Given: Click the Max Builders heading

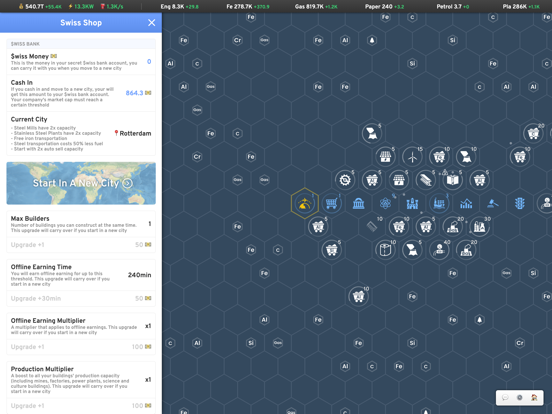Looking at the screenshot, I should pyautogui.click(x=30, y=218).
